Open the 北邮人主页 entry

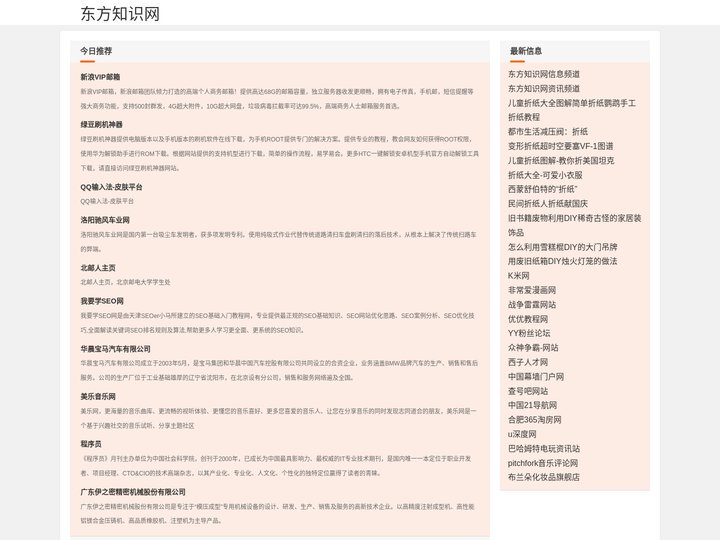[98, 268]
